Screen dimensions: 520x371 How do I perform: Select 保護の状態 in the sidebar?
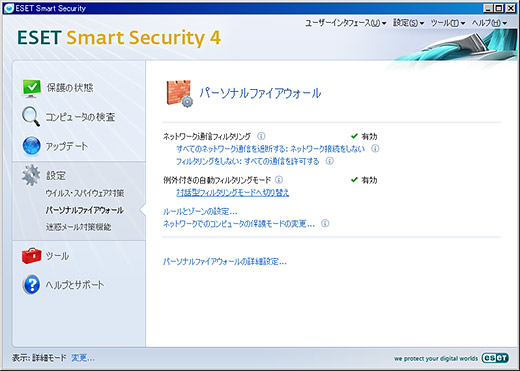click(x=70, y=88)
